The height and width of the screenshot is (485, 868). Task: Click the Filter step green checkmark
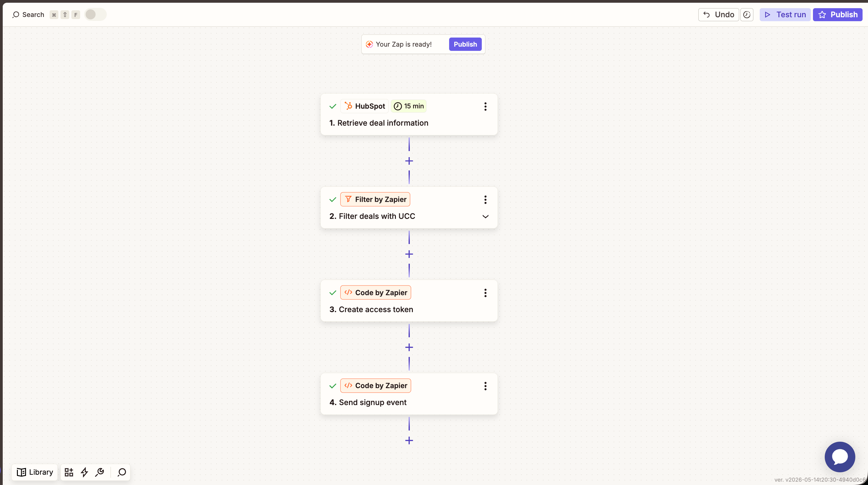[333, 200]
